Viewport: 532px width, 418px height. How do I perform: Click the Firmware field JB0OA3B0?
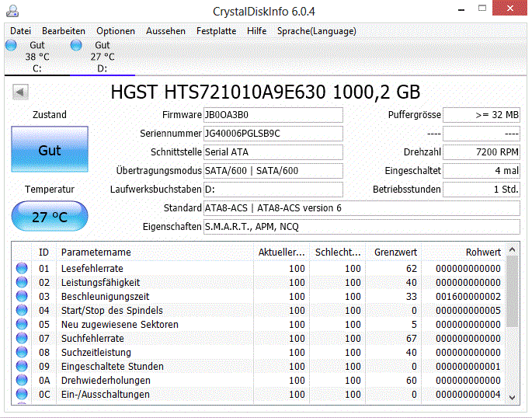(273, 115)
